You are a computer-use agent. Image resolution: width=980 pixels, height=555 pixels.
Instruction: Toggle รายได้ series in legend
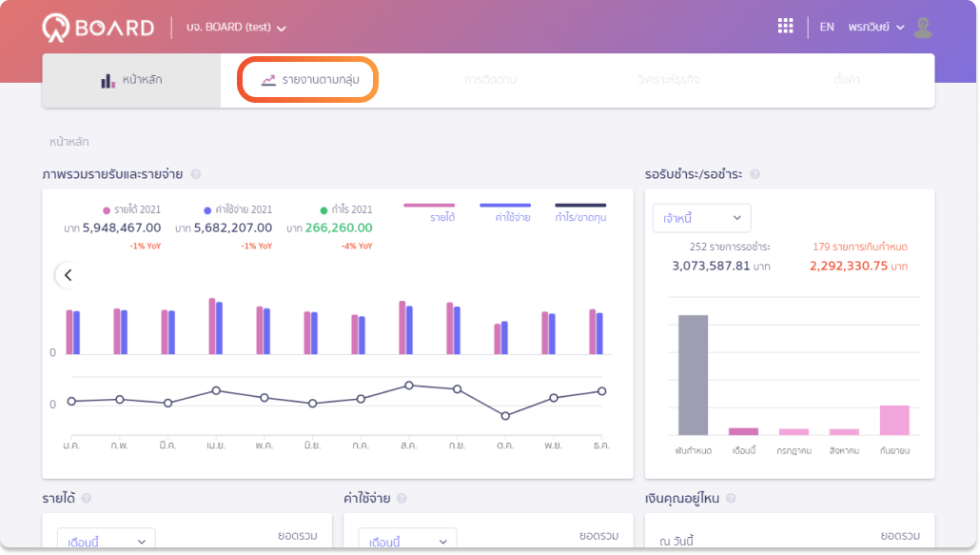point(429,212)
